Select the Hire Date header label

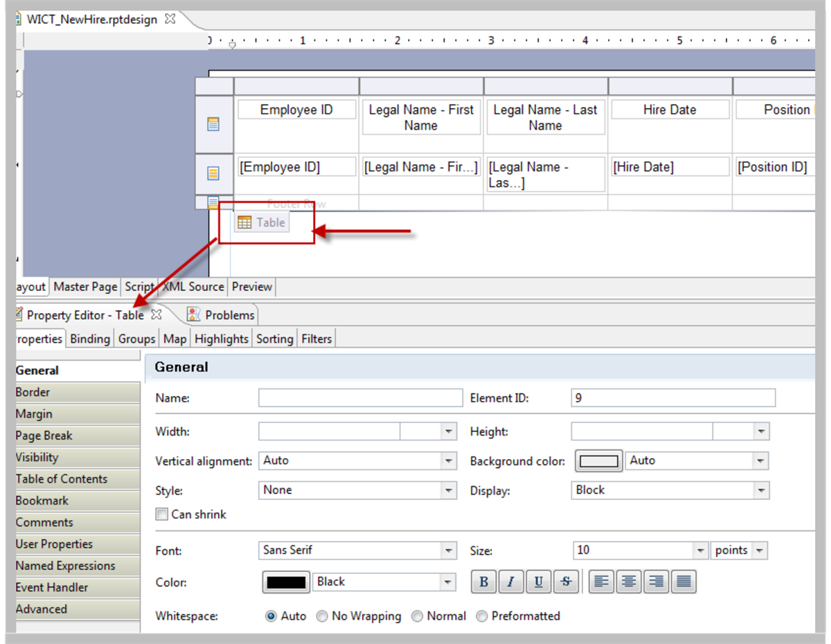(670, 109)
